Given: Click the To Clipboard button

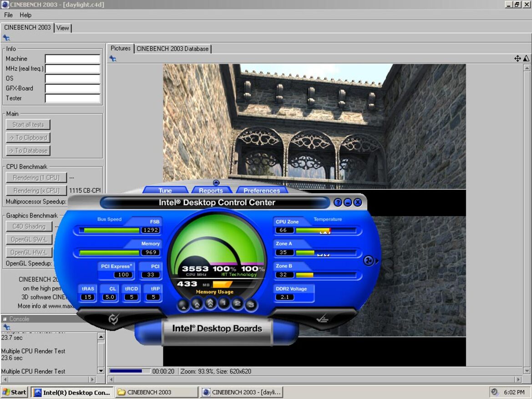Looking at the screenshot, I should click(28, 137).
